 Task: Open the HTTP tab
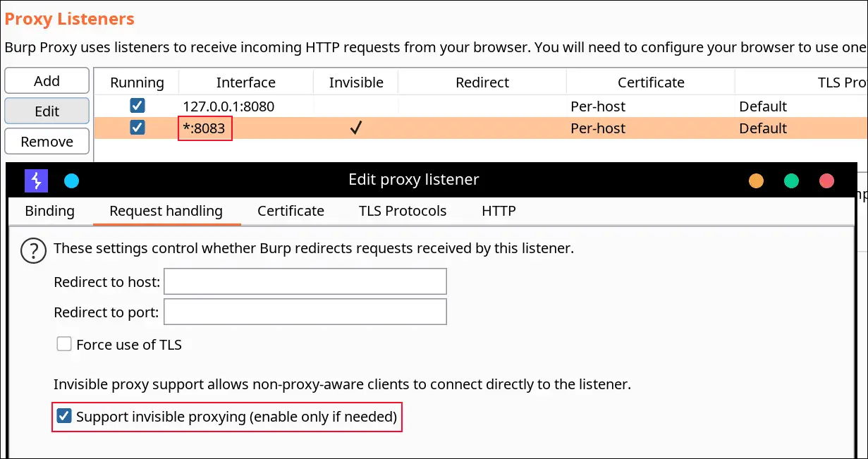499,211
